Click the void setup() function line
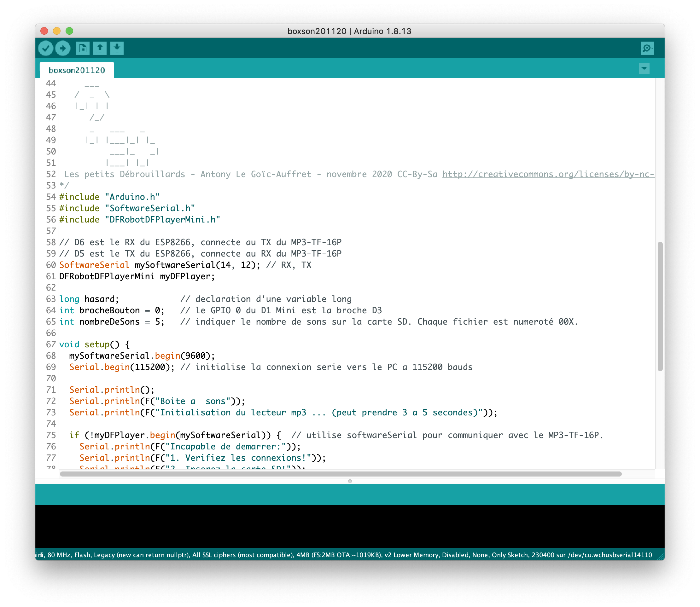The height and width of the screenshot is (607, 700). pos(94,344)
